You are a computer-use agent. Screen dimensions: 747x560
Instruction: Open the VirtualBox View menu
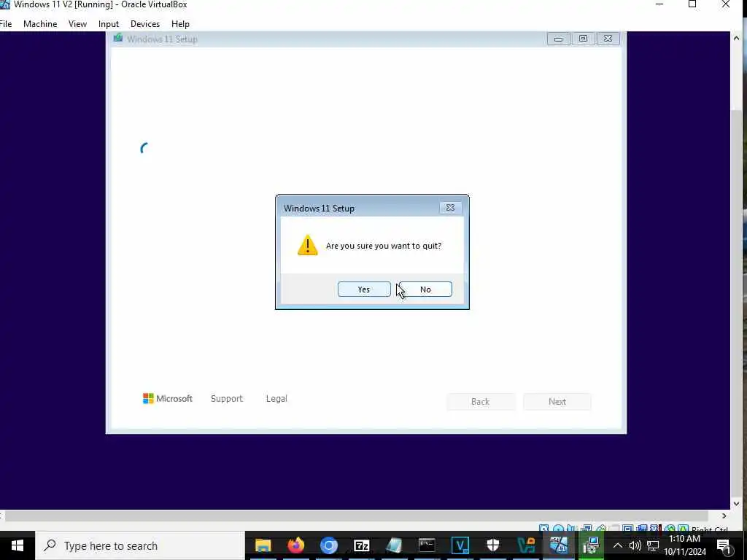click(77, 24)
